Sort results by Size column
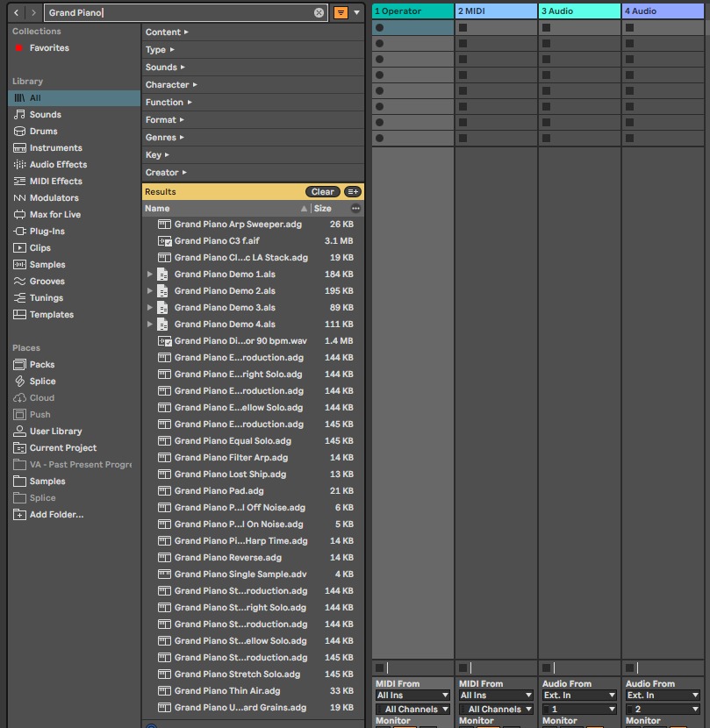 322,209
